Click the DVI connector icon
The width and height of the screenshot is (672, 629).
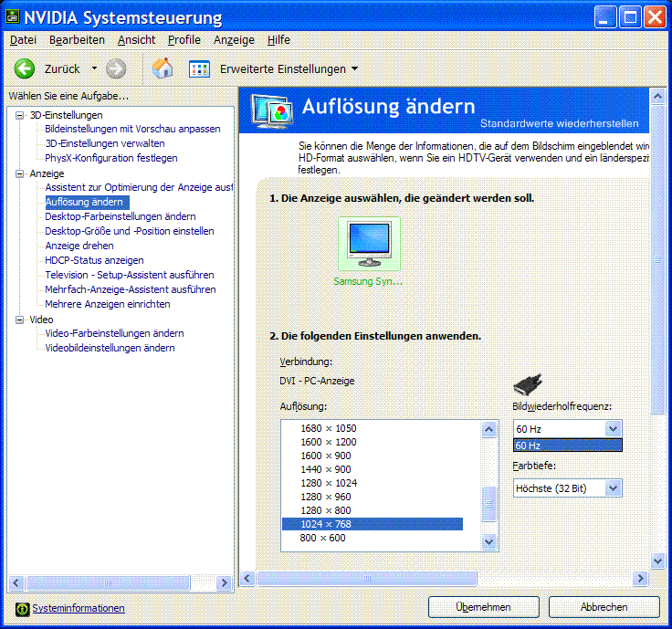click(528, 384)
